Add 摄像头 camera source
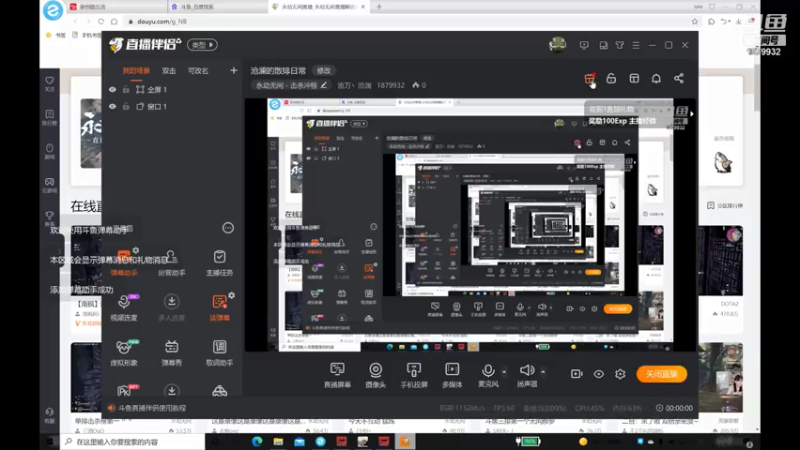 [x=376, y=375]
